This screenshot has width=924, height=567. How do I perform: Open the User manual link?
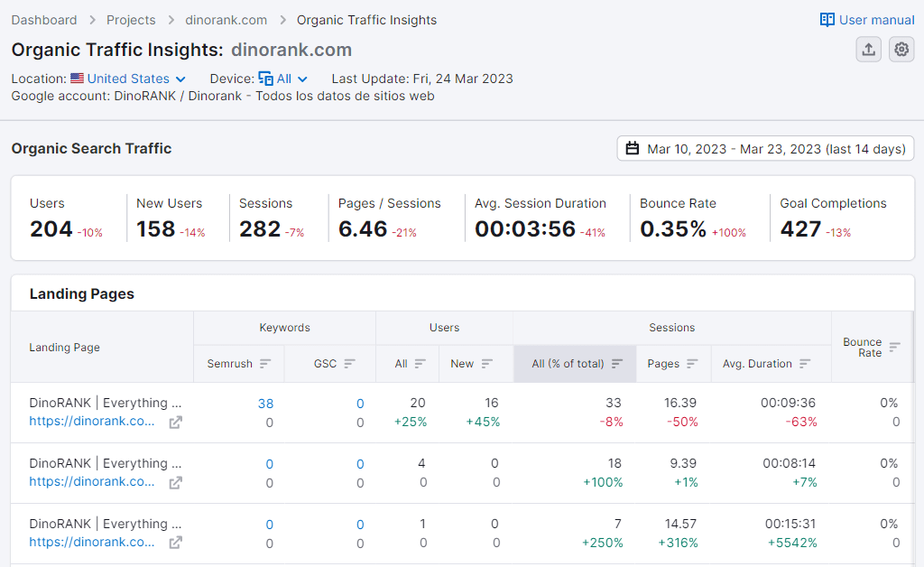coord(867,20)
